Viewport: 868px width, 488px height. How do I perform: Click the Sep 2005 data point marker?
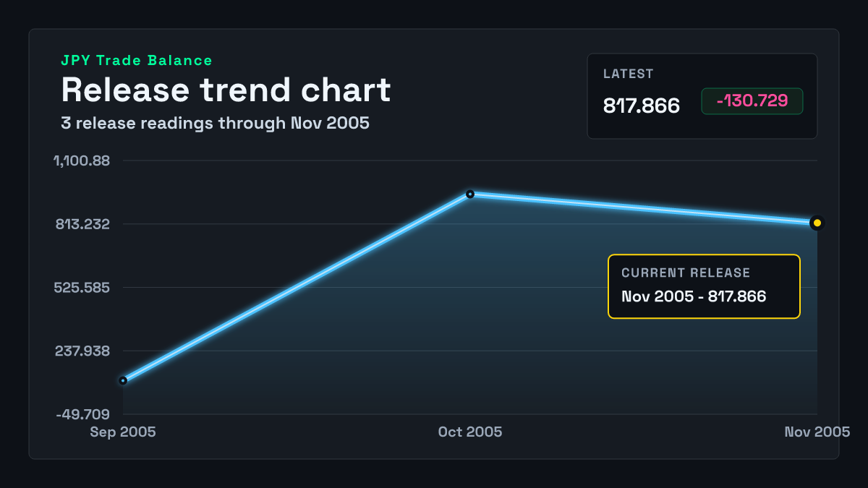[123, 380]
